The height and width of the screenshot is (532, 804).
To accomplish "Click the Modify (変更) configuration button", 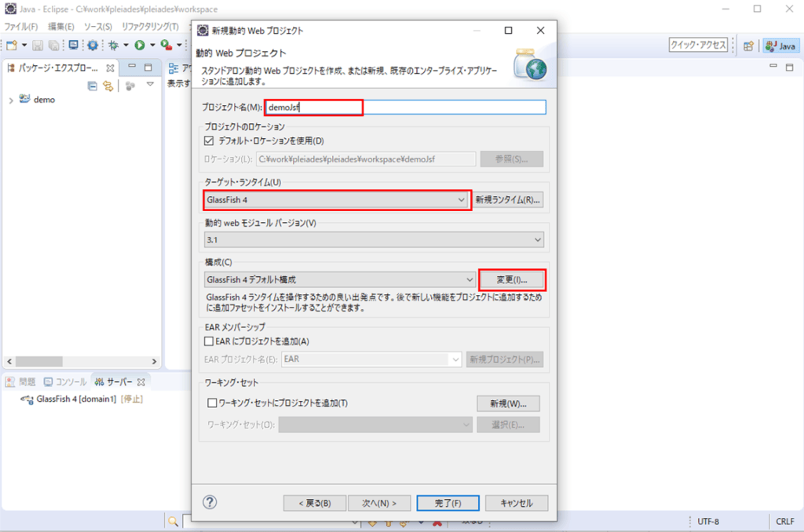I will coord(512,280).
